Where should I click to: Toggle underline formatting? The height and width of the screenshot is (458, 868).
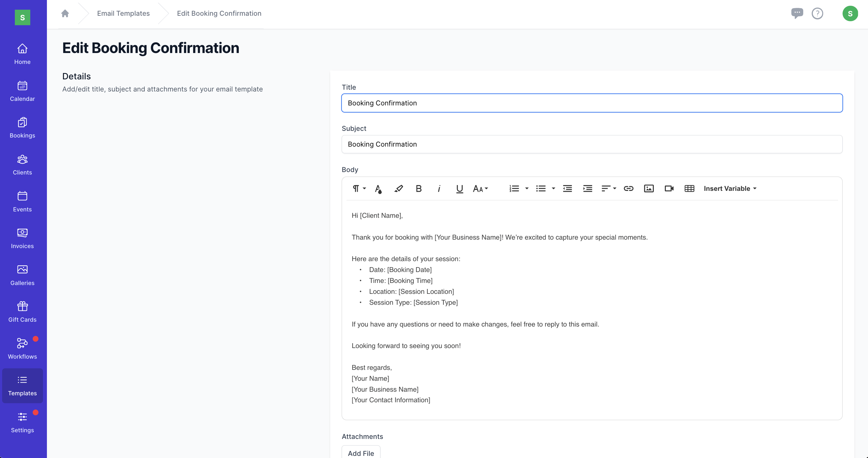coord(459,188)
